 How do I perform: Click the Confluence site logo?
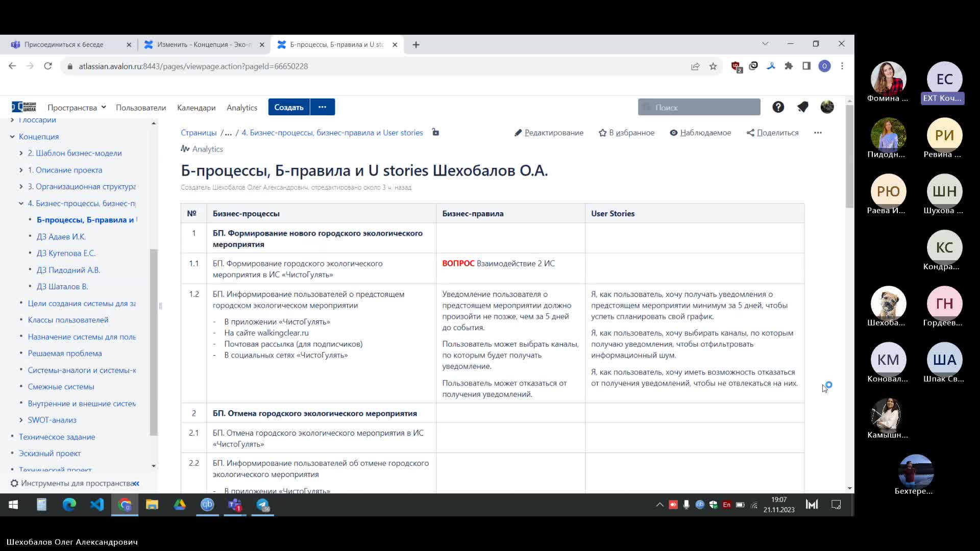coord(24,107)
